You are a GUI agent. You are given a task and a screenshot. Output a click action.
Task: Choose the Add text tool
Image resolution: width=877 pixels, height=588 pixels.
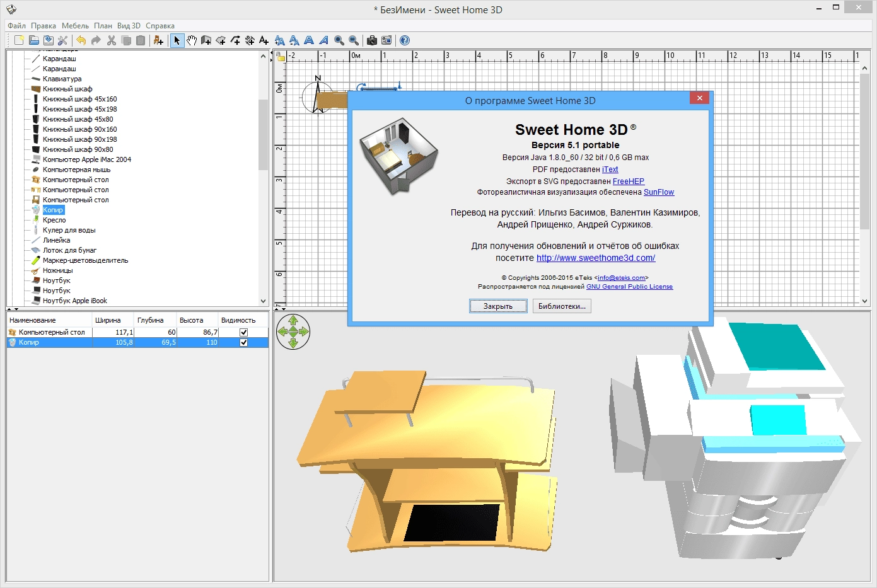click(x=264, y=40)
